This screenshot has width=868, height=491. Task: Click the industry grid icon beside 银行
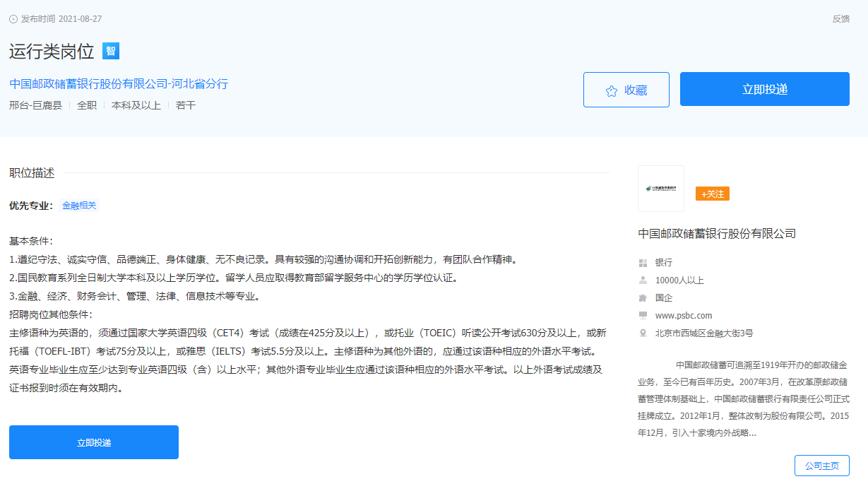(643, 263)
